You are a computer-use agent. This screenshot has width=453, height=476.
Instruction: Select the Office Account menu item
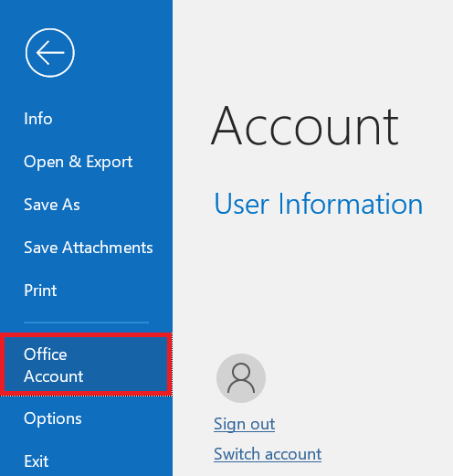pyautogui.click(x=86, y=365)
